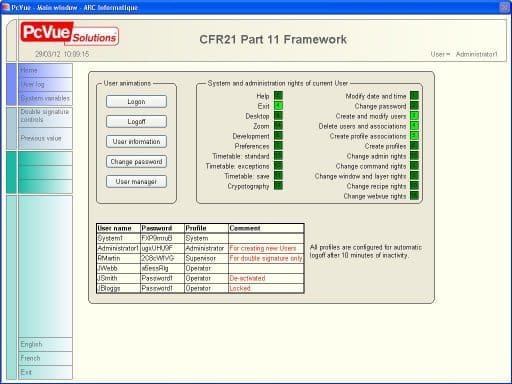Click the Help rights indicator

point(278,96)
